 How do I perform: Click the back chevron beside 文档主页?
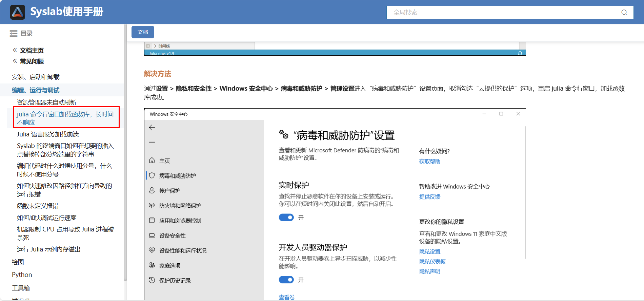(x=15, y=50)
